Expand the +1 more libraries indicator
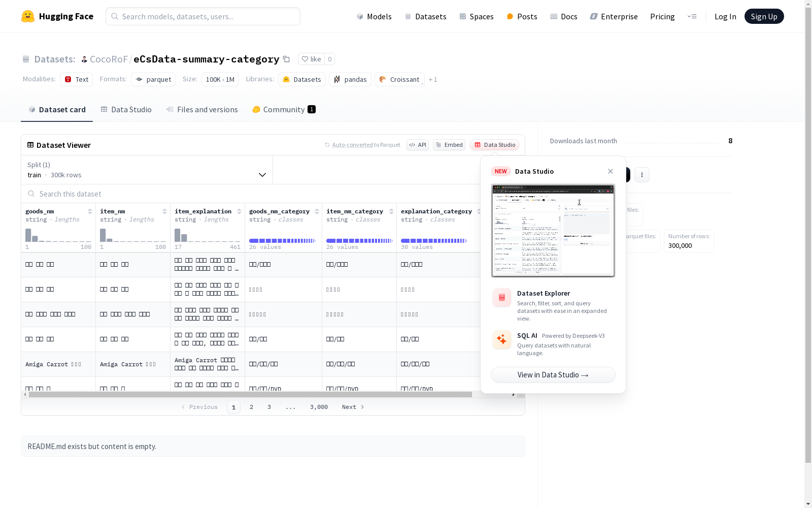Viewport: 812px width, 508px height. pyautogui.click(x=433, y=79)
